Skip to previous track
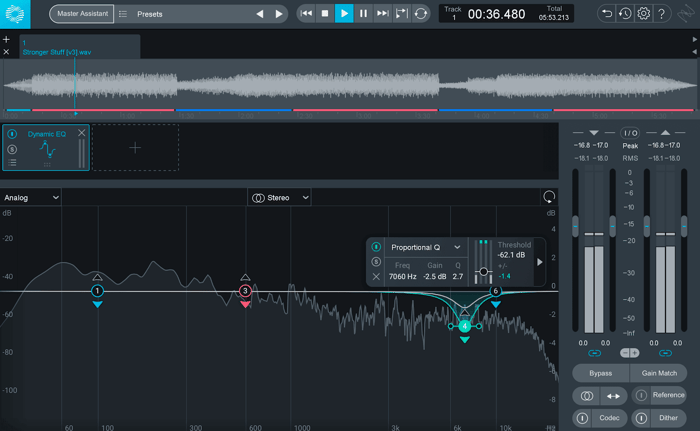This screenshot has height=431, width=700. [x=306, y=14]
